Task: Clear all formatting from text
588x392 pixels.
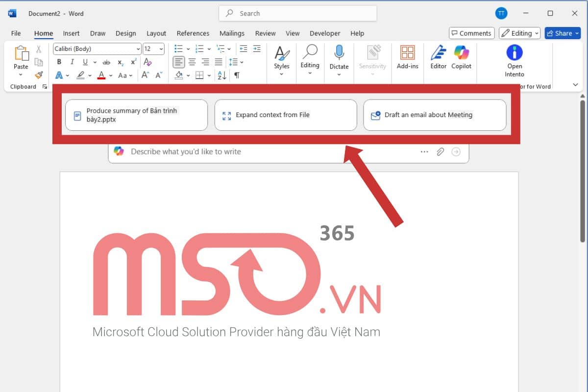Action: tap(147, 62)
